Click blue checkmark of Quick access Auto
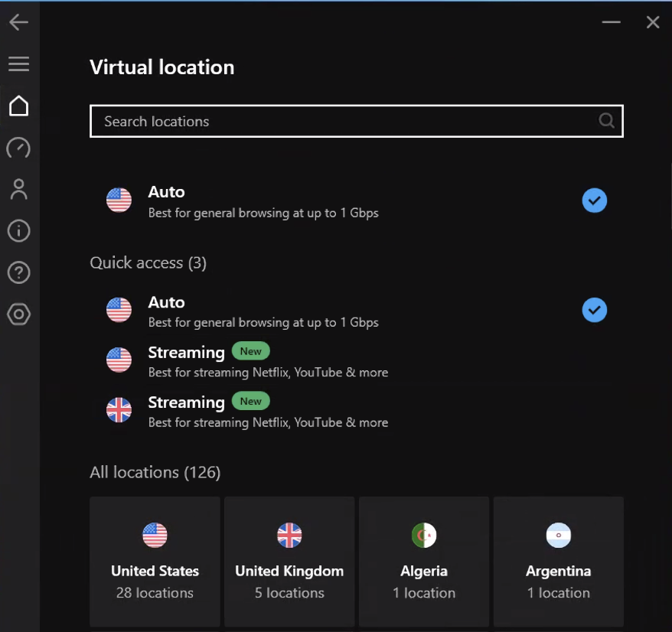The height and width of the screenshot is (632, 672). click(x=595, y=310)
